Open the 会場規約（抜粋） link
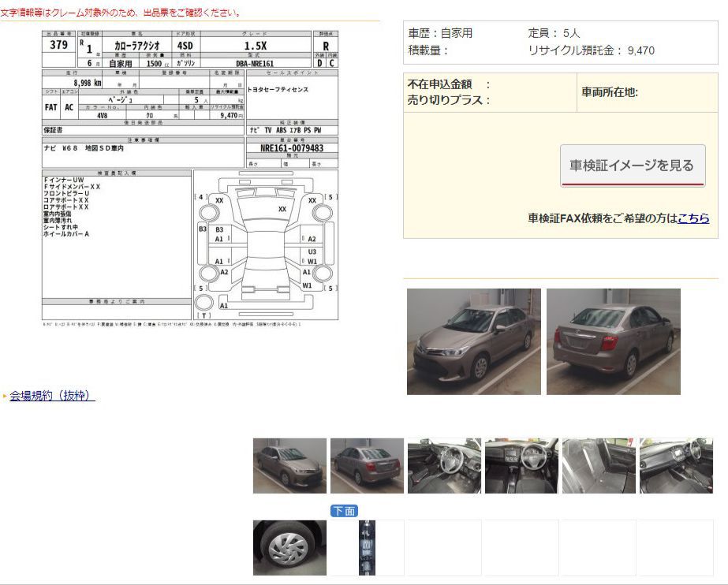This screenshot has width=728, height=585. coord(52,396)
